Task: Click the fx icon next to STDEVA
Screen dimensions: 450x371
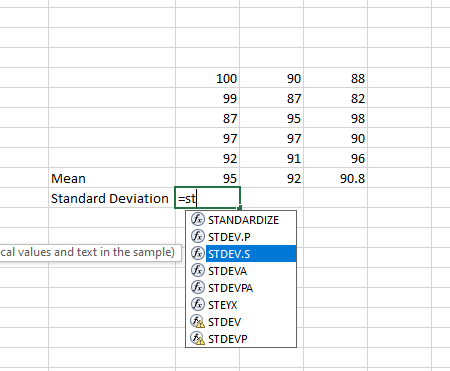Action: [x=198, y=271]
